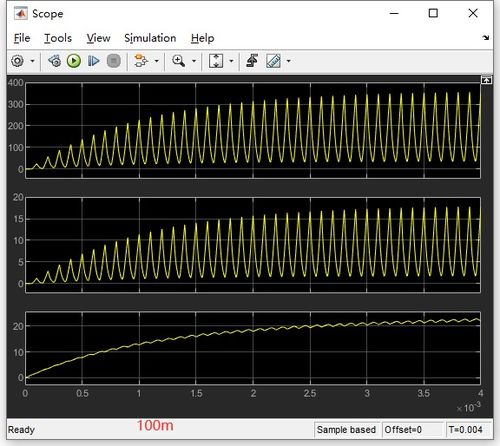This screenshot has width=500, height=446.
Task: Maximize the top axes with corner button
Action: point(486,80)
